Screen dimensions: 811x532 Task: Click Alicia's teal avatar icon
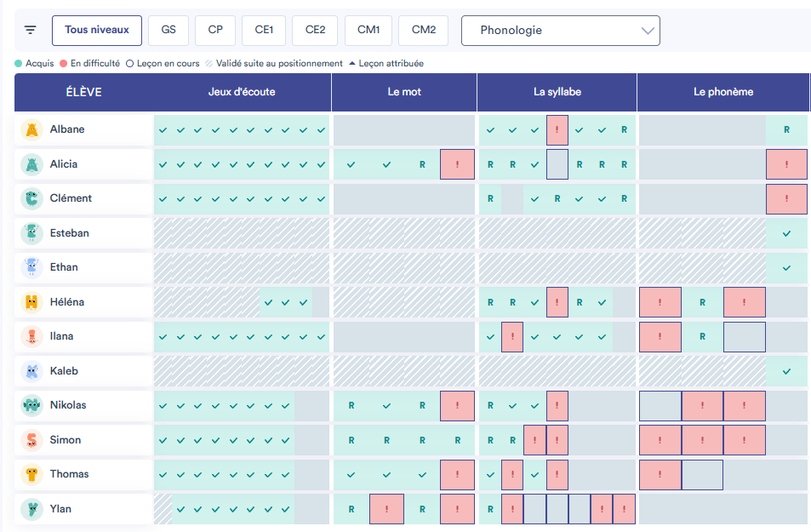click(x=31, y=164)
